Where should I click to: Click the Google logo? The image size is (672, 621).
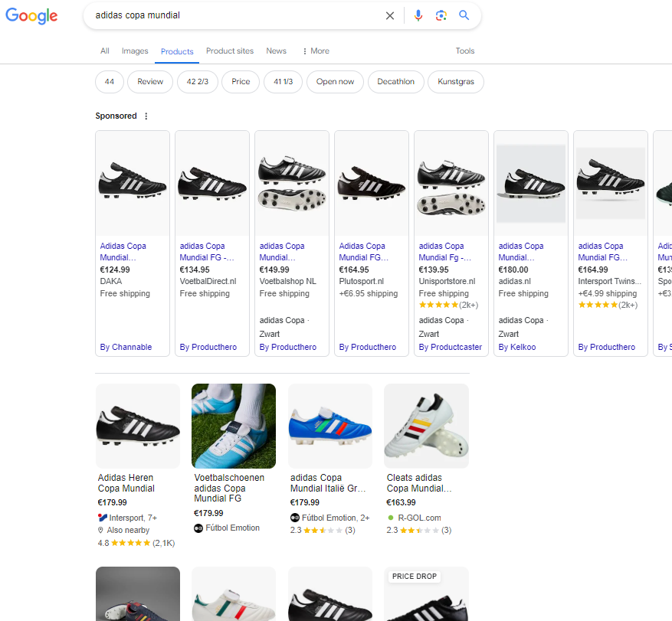pos(31,16)
